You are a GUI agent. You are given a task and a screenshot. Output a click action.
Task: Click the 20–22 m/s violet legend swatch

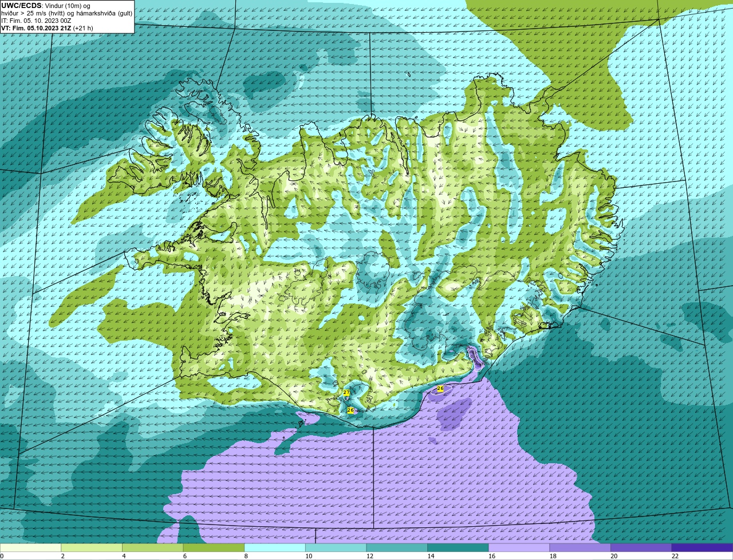pyautogui.click(x=641, y=547)
